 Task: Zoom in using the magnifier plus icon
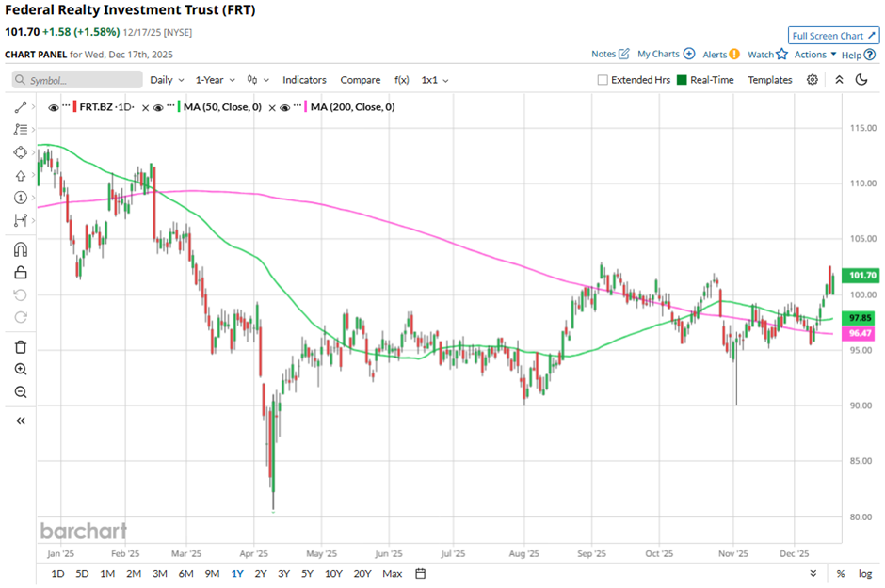pyautogui.click(x=20, y=370)
